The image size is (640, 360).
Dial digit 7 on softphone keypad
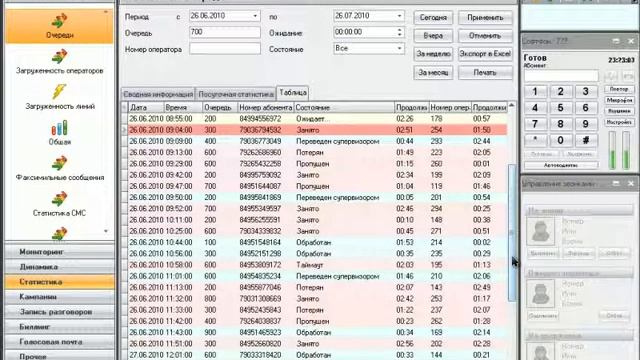pos(535,124)
